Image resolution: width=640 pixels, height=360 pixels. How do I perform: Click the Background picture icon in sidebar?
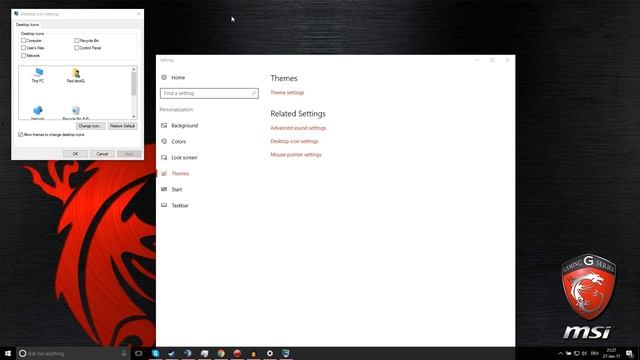[164, 125]
